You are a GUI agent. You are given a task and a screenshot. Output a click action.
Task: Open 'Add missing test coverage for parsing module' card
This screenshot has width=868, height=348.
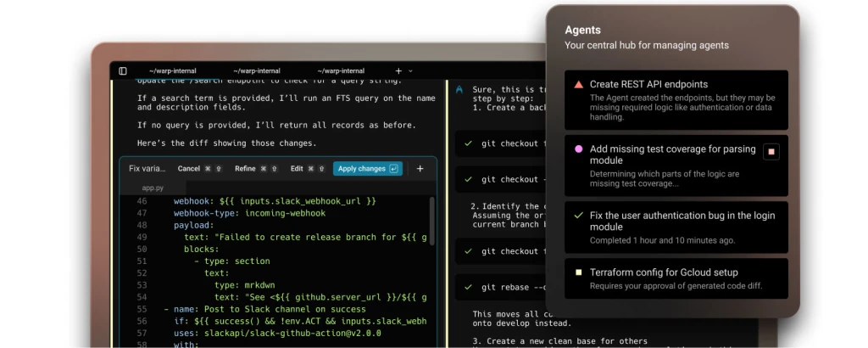(x=676, y=166)
